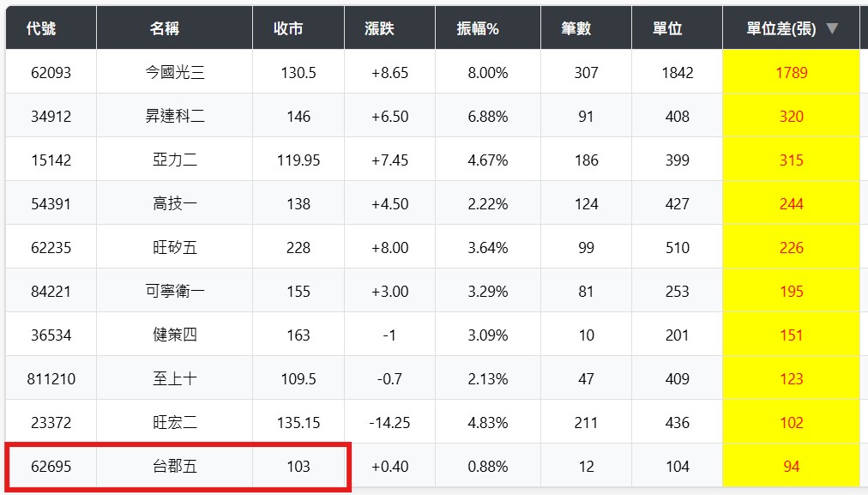Select the 可寧衛一 name cell

pos(175,292)
